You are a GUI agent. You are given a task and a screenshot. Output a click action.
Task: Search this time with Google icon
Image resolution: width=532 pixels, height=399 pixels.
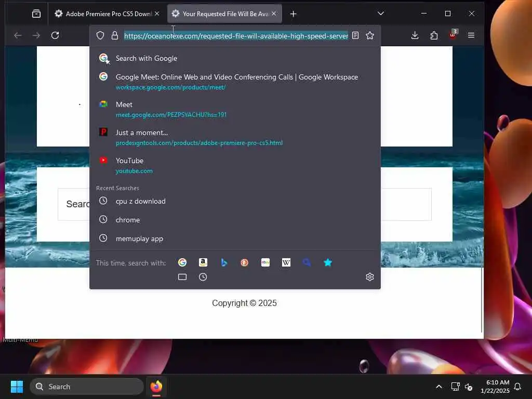[182, 262]
